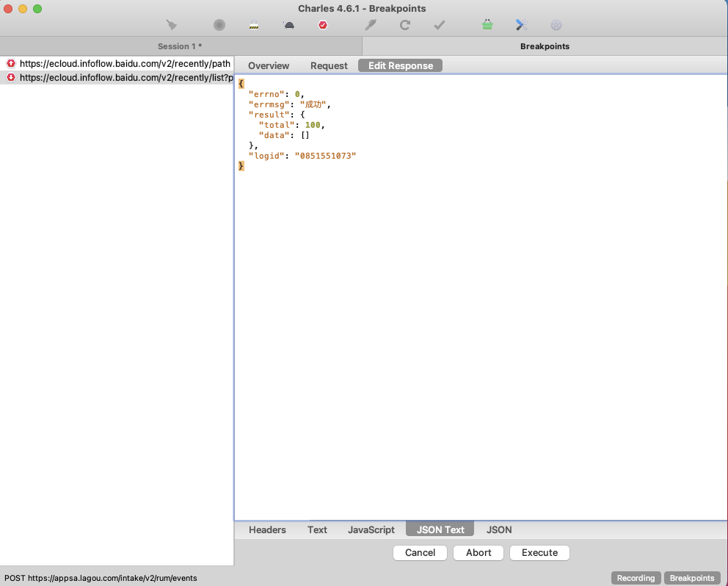Image resolution: width=728 pixels, height=586 pixels.
Task: Click the total value 100
Action: pyautogui.click(x=313, y=125)
